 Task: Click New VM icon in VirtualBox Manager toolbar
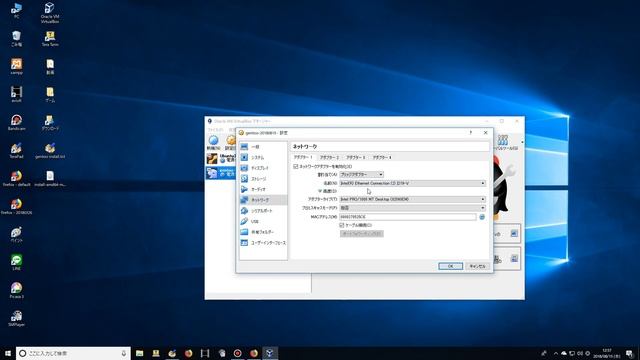click(x=213, y=142)
